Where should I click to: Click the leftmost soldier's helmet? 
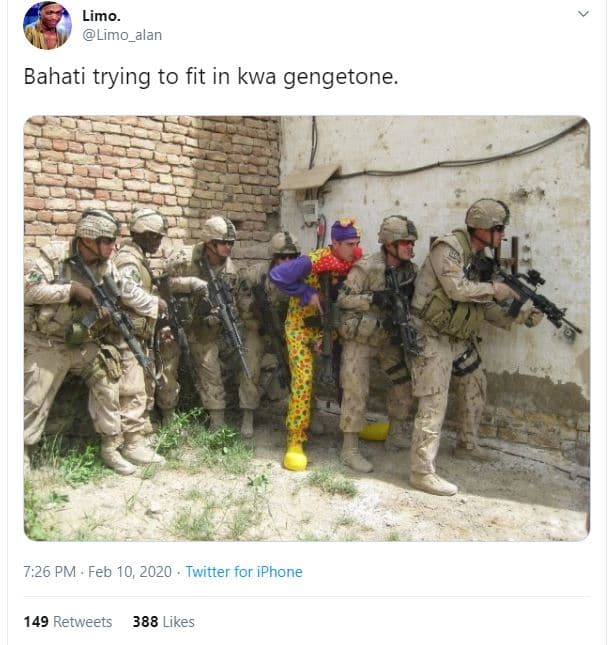pyautogui.click(x=97, y=224)
